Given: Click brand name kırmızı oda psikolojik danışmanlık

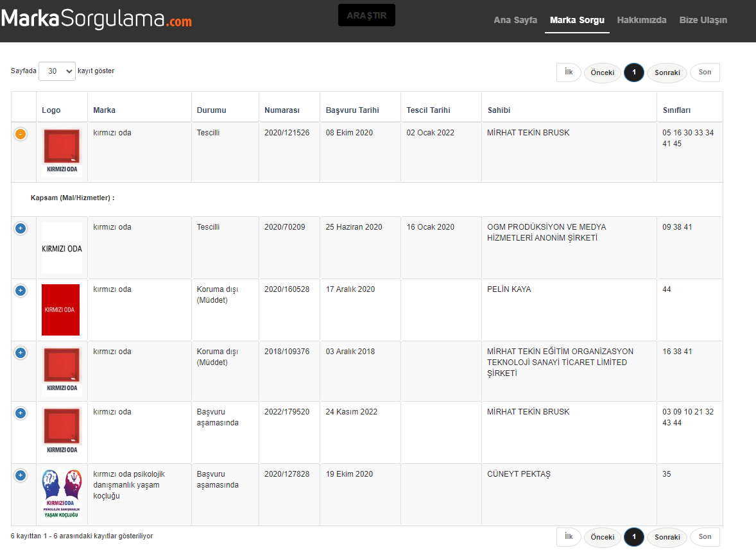Looking at the screenshot, I should point(129,484).
